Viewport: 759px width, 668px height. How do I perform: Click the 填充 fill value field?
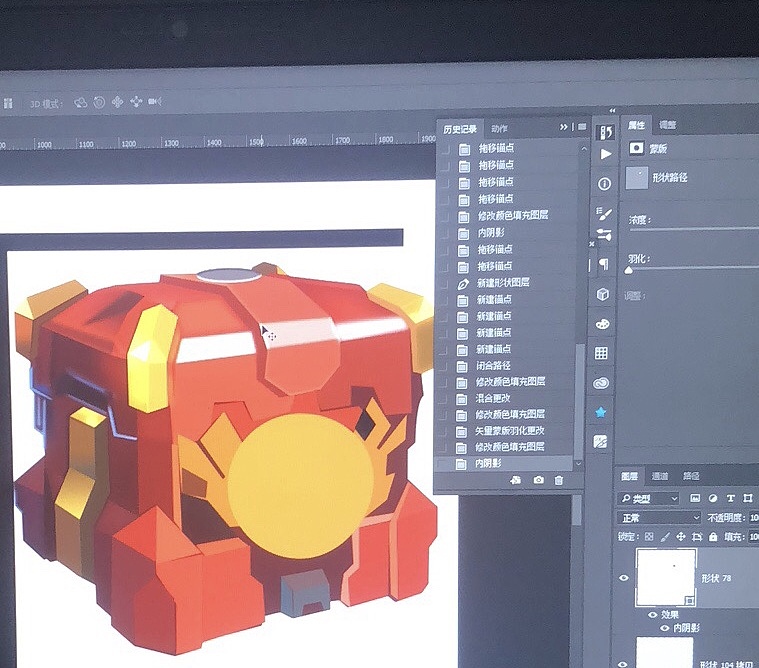pyautogui.click(x=754, y=536)
